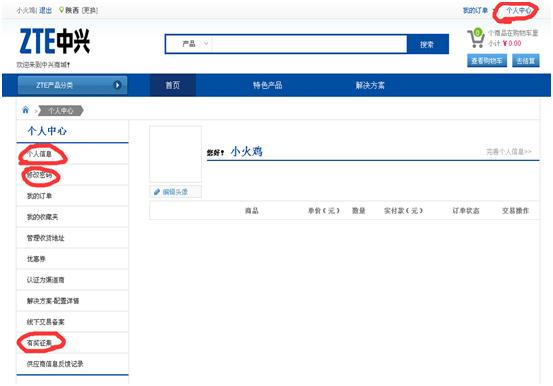Click the pencil icon beside 编辑头像
Viewport: 553px width, 386px height.
point(157,192)
